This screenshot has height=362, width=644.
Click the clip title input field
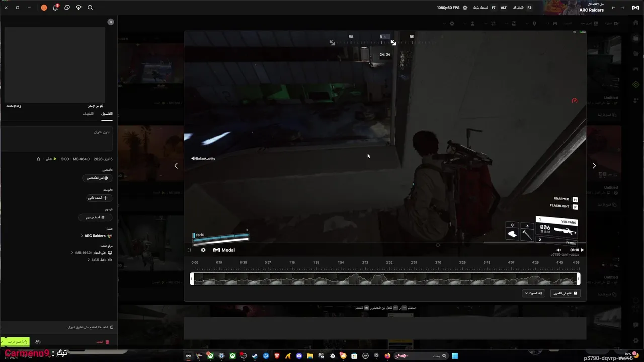(56, 138)
